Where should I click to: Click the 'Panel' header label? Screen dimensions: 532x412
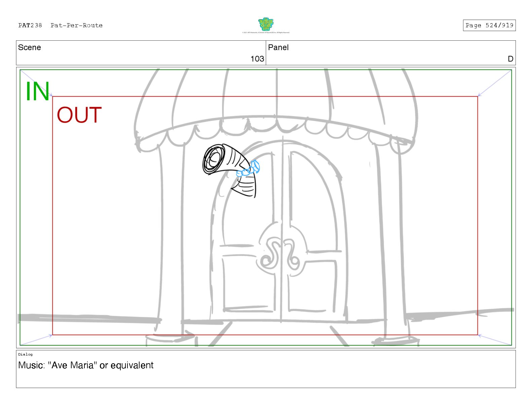278,47
